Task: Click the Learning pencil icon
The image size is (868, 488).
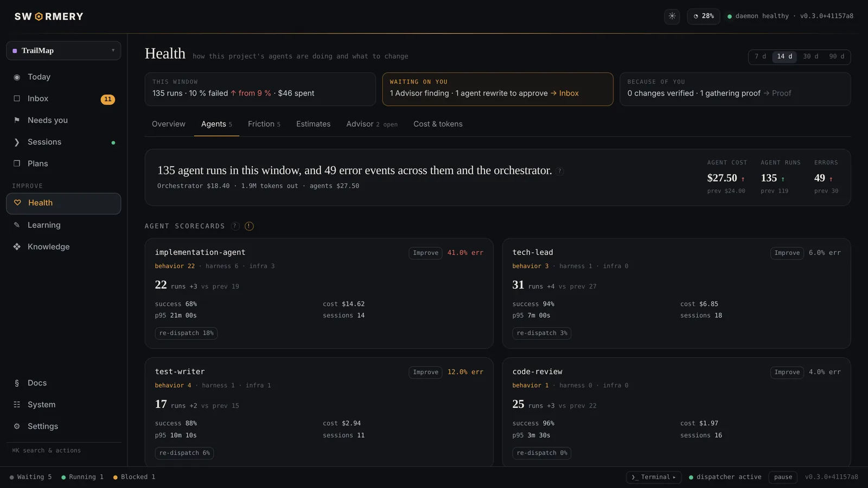Action: tap(17, 225)
